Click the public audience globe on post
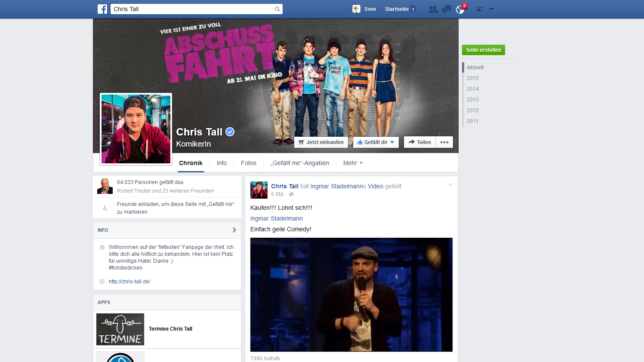Image resolution: width=644 pixels, height=362 pixels. click(x=291, y=194)
